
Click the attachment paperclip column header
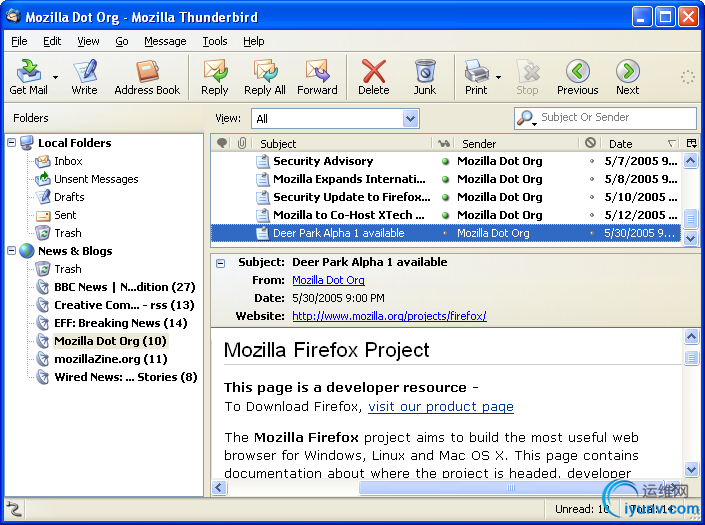click(x=242, y=143)
